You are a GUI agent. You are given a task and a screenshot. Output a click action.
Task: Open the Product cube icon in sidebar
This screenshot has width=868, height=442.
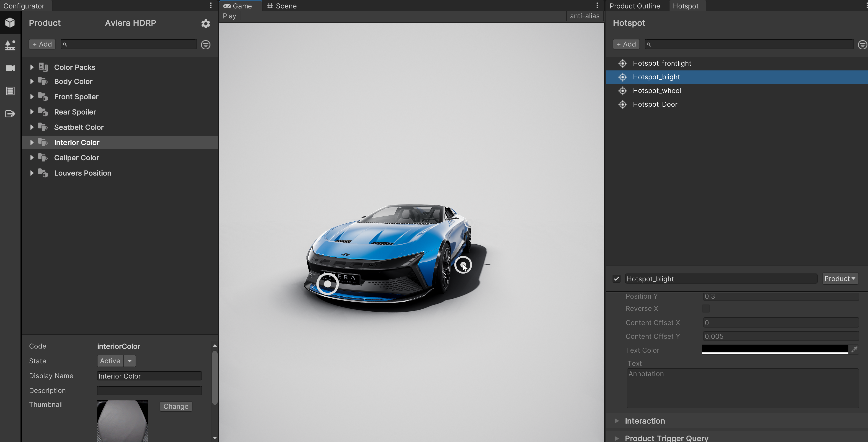coord(10,23)
